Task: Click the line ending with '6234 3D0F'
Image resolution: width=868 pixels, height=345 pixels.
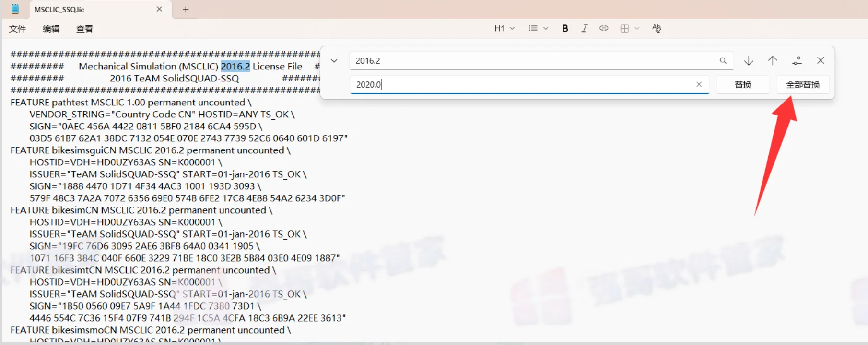Action: (x=188, y=198)
